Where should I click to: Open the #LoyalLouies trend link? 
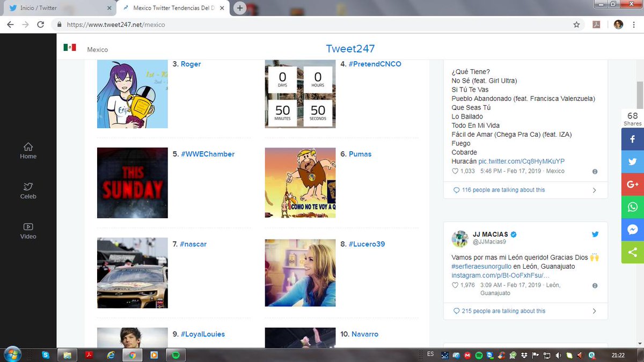pyautogui.click(x=203, y=334)
